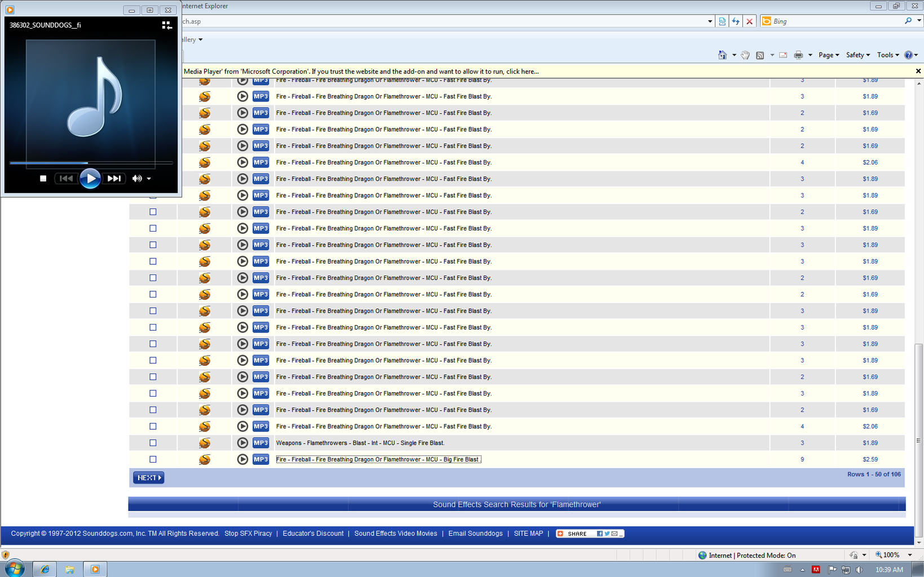
Task: Click Internet Explorer taskbar icon
Action: pos(44,570)
